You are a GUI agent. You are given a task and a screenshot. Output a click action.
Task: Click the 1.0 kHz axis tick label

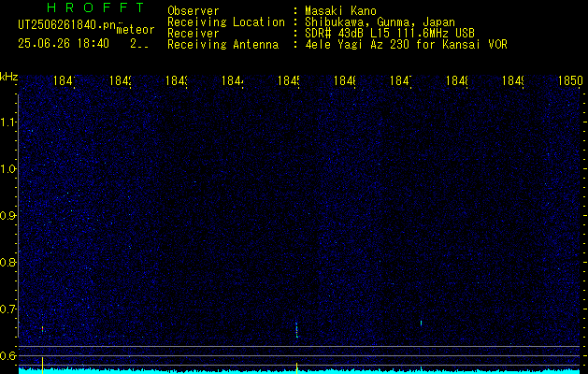pos(8,169)
